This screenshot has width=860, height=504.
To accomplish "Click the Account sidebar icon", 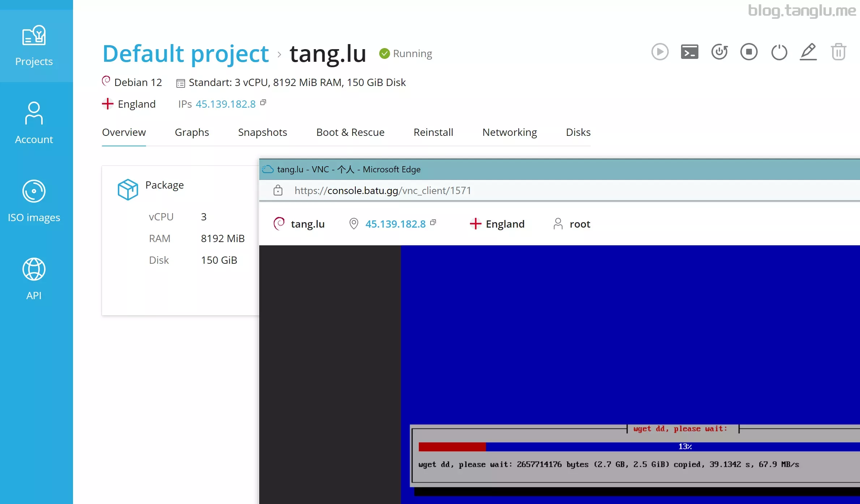I will [x=34, y=120].
